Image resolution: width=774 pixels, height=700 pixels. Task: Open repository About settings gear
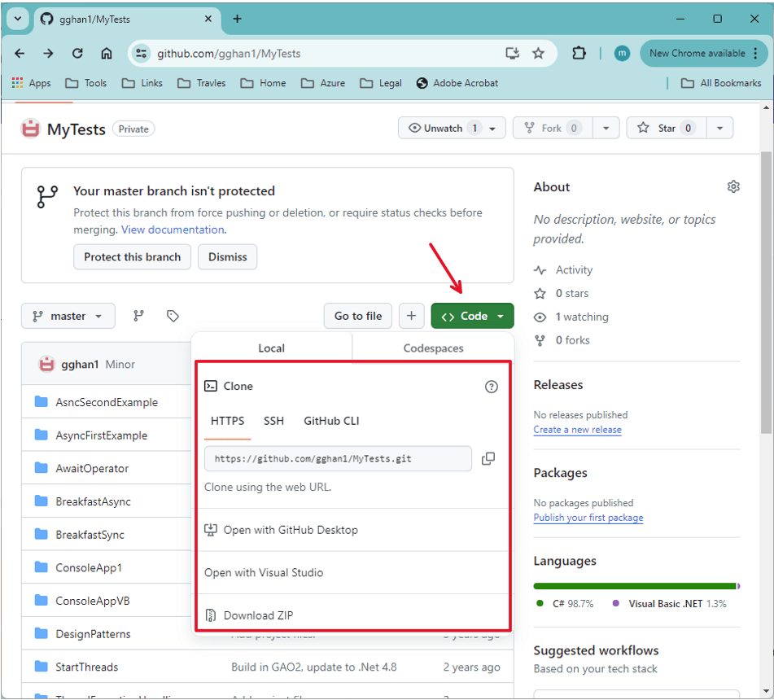[733, 186]
